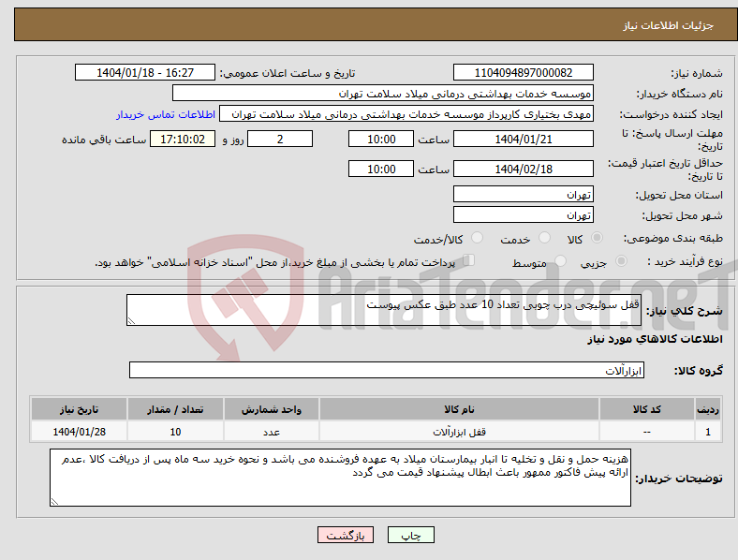The image size is (738, 560).
Task: Click the توضیحات خریدار label
Action: (x=679, y=479)
